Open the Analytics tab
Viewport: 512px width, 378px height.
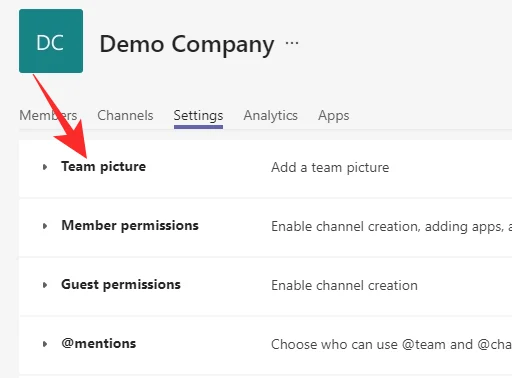pyautogui.click(x=270, y=115)
